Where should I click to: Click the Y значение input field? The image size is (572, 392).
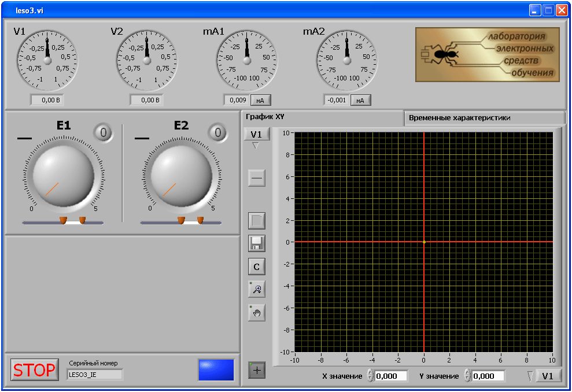[488, 376]
